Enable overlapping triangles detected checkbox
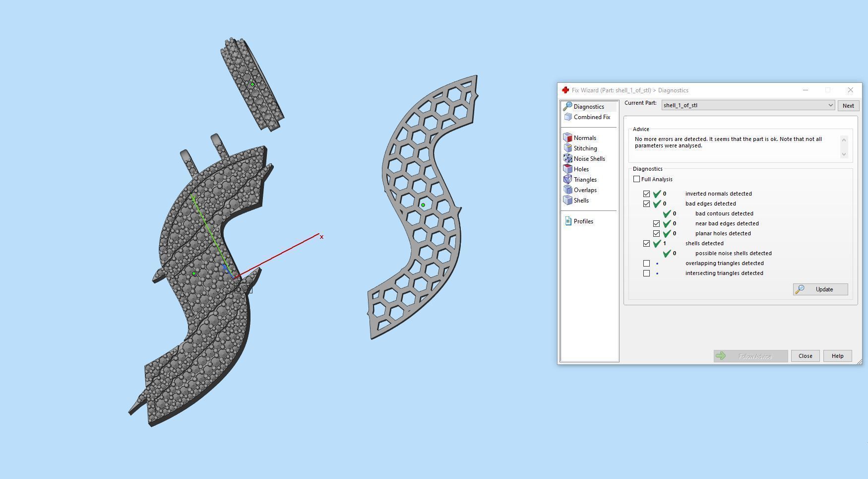 click(646, 263)
